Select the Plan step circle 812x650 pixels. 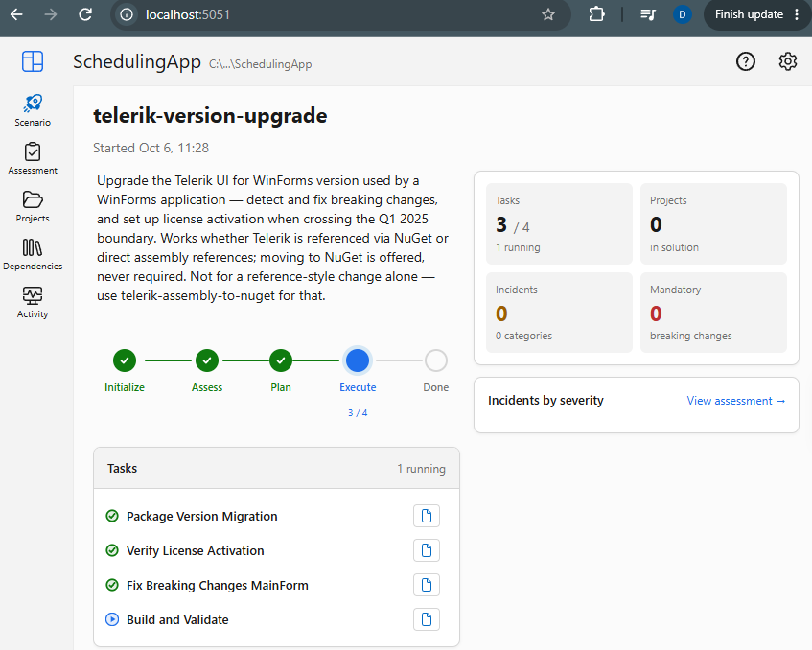[x=281, y=360]
